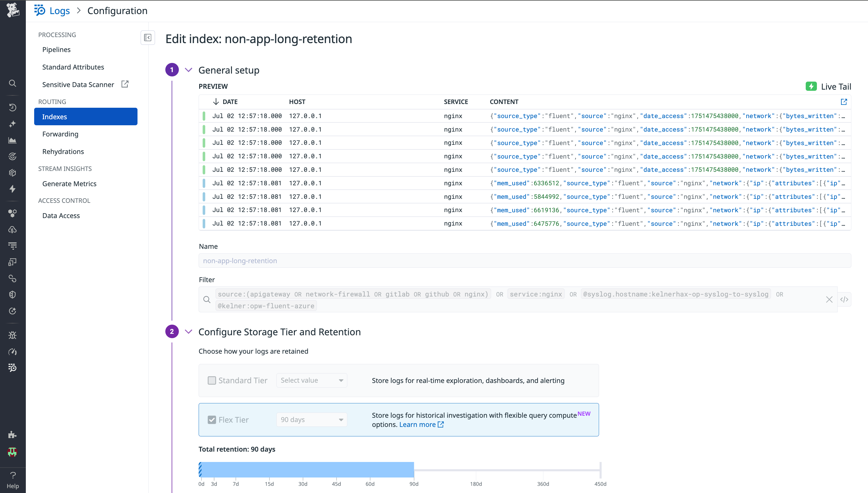This screenshot has width=868, height=493.
Task: Open the Security shield icon in sidebar
Action: tap(13, 294)
